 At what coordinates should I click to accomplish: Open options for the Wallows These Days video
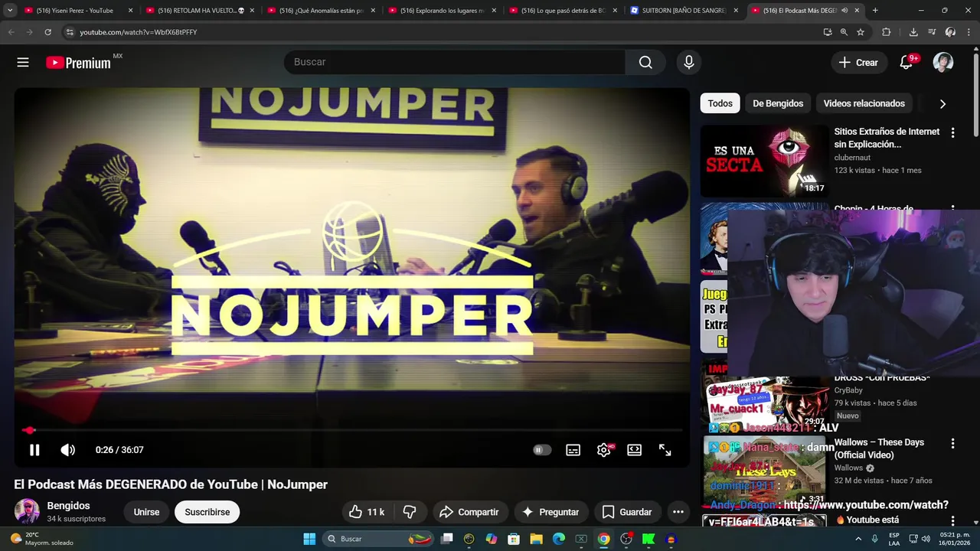(952, 443)
